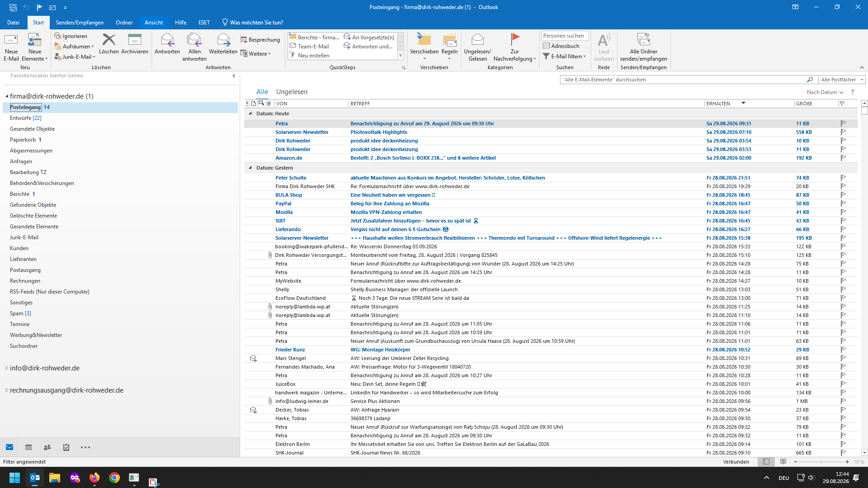Open the Junk-E-Mail folder
The image size is (868, 488).
24,237
